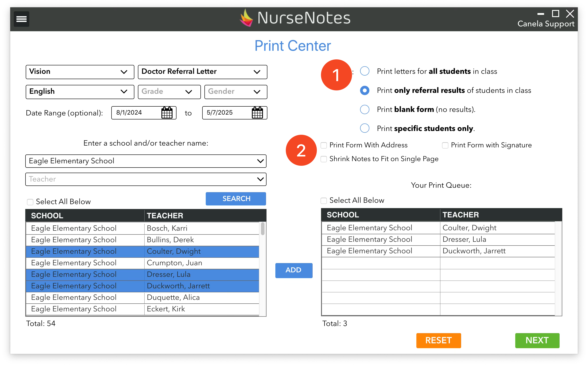Click the red step 2 circle
The width and height of the screenshot is (588, 365).
[x=301, y=150]
